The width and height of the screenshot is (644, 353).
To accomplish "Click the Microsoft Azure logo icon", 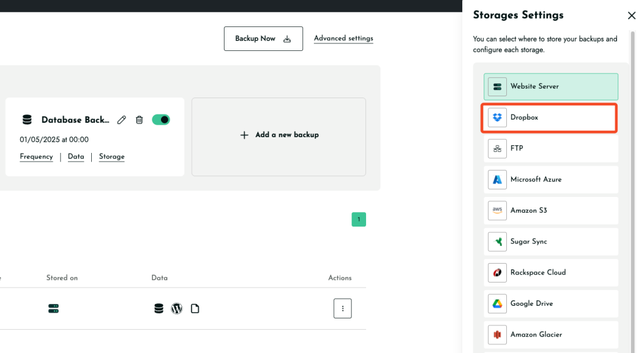I will pos(497,179).
